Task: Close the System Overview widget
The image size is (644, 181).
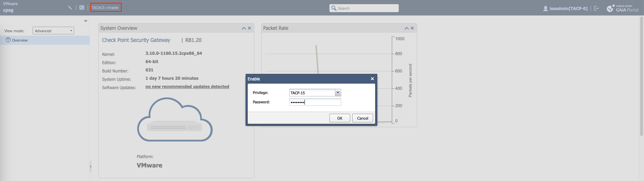Action: point(249,28)
